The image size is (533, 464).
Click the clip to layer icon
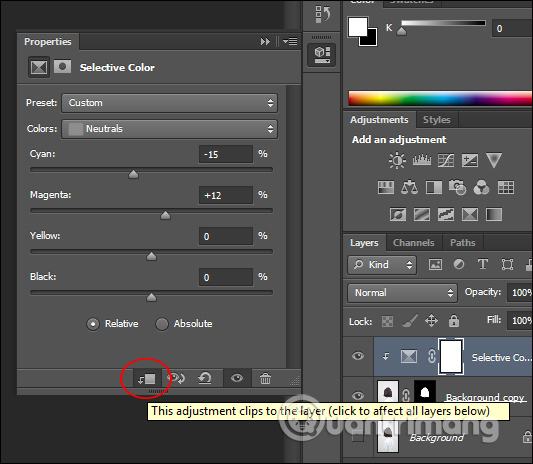click(x=147, y=379)
